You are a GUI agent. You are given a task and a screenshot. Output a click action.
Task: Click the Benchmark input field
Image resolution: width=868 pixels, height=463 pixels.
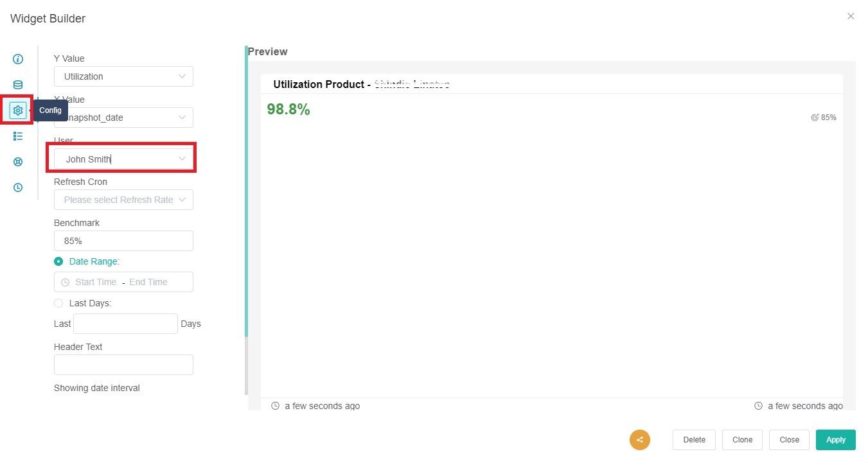[x=123, y=241]
